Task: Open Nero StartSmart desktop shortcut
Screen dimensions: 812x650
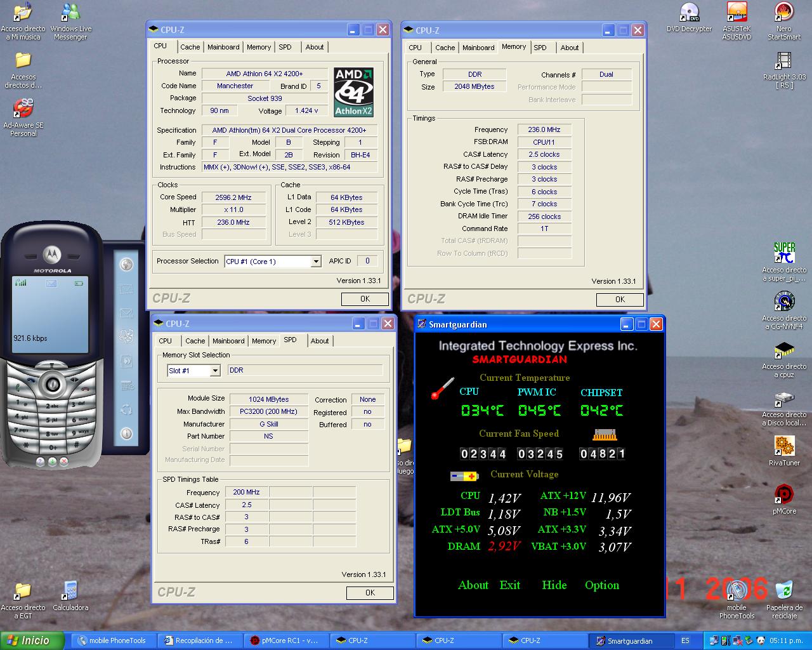Action: (784, 13)
